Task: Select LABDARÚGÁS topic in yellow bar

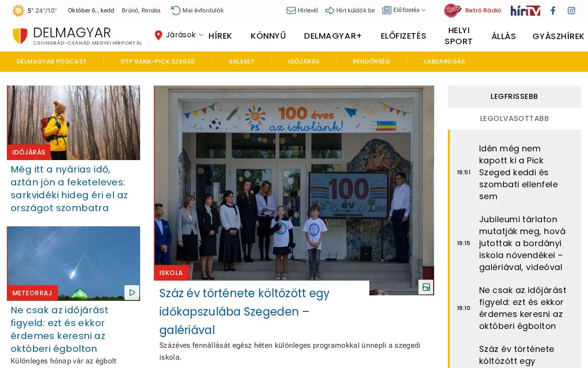Action: [x=444, y=62]
